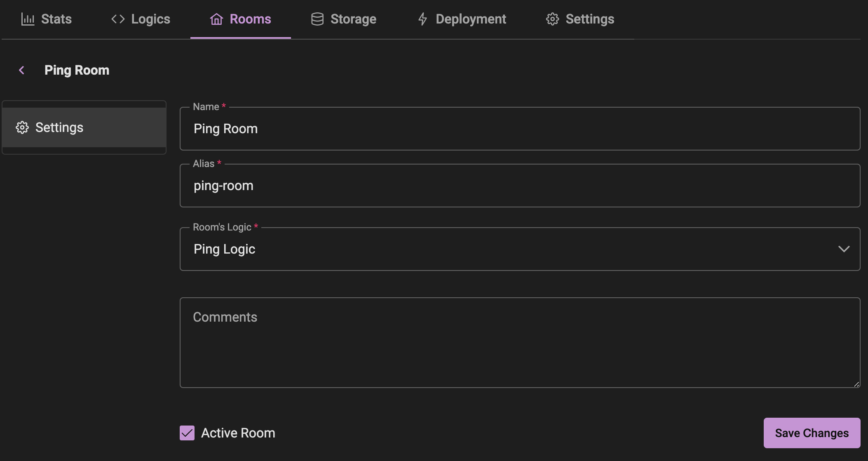Click the Ping Room page title
868x461 pixels.
pyautogui.click(x=77, y=70)
